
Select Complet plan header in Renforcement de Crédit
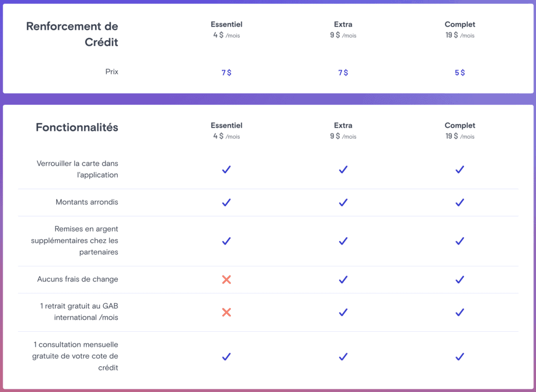coord(460,25)
